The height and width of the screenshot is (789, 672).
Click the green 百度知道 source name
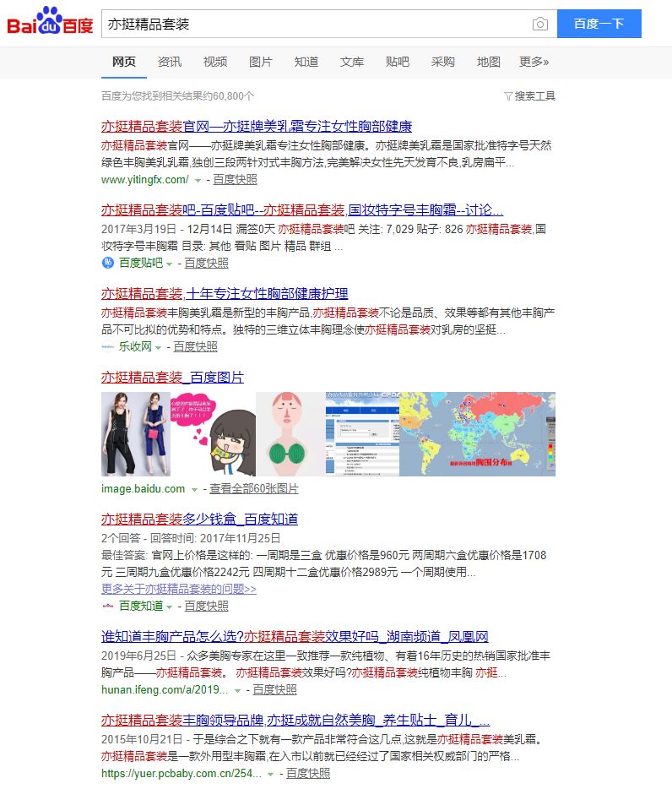tap(141, 606)
